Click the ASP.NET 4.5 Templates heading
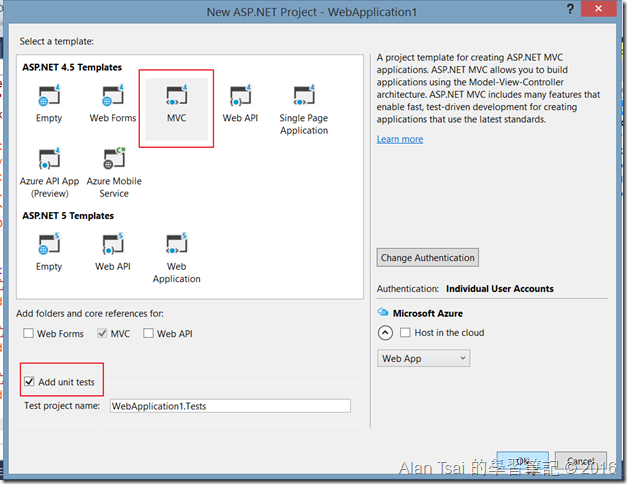 tap(72, 67)
